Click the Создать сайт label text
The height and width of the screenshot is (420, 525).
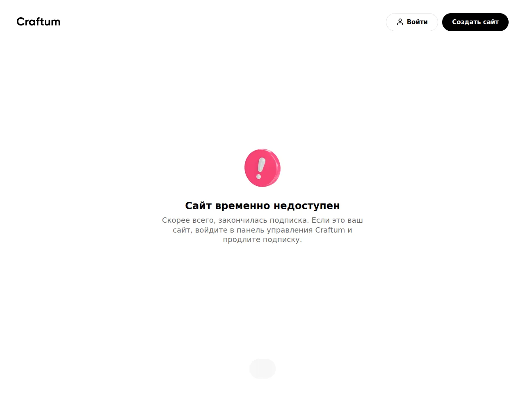click(x=475, y=22)
